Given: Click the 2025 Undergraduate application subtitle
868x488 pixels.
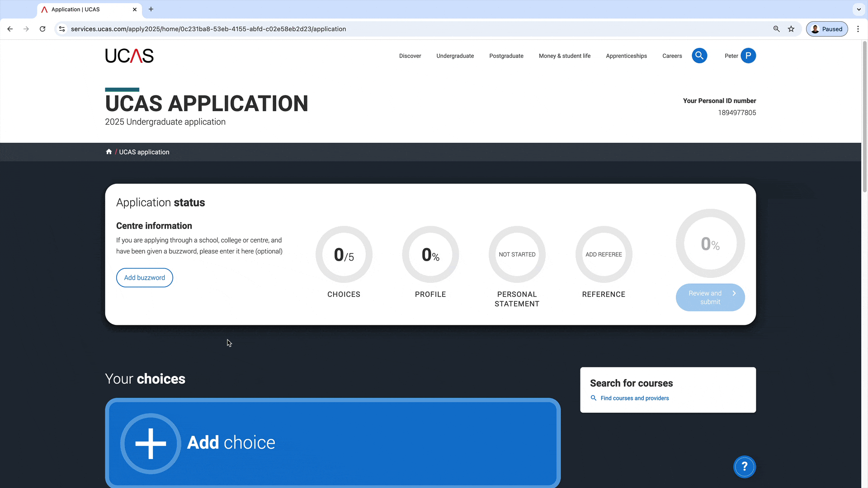Looking at the screenshot, I should click(x=165, y=122).
